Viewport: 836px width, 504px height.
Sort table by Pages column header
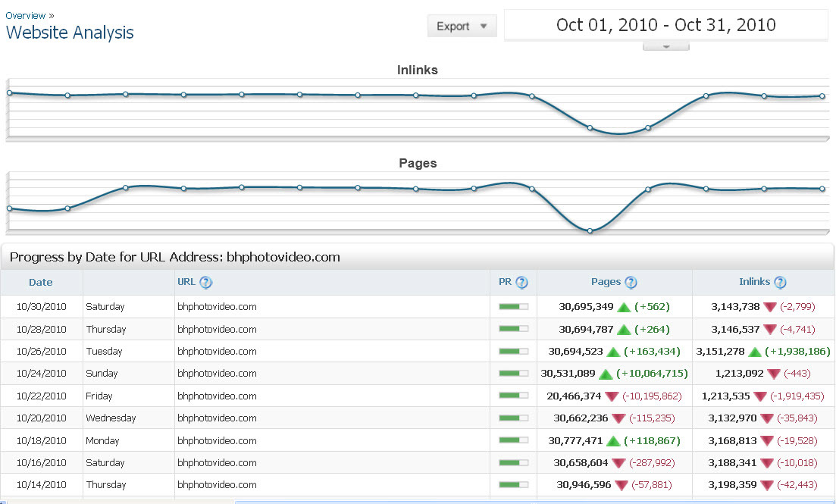(606, 282)
